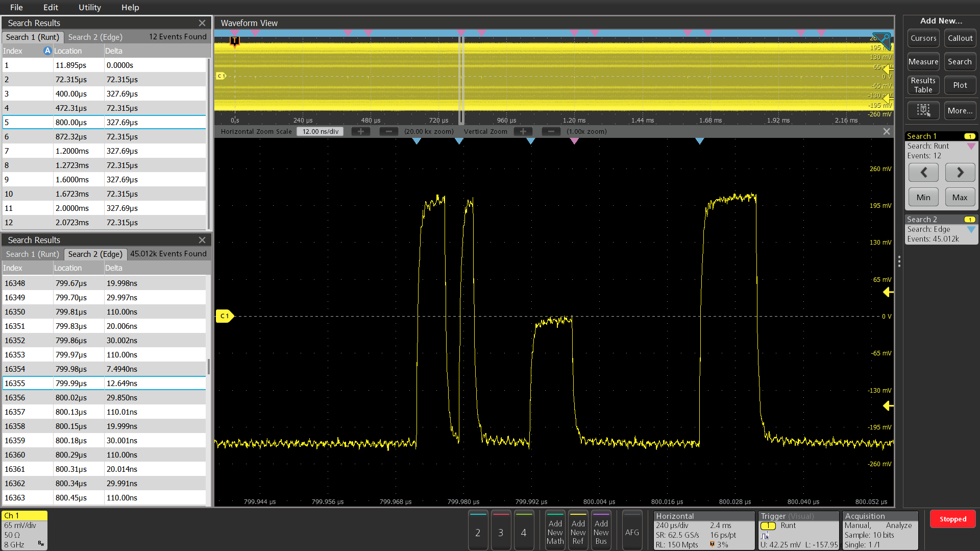
Task: Select edge event row 16356
Action: coord(105,397)
